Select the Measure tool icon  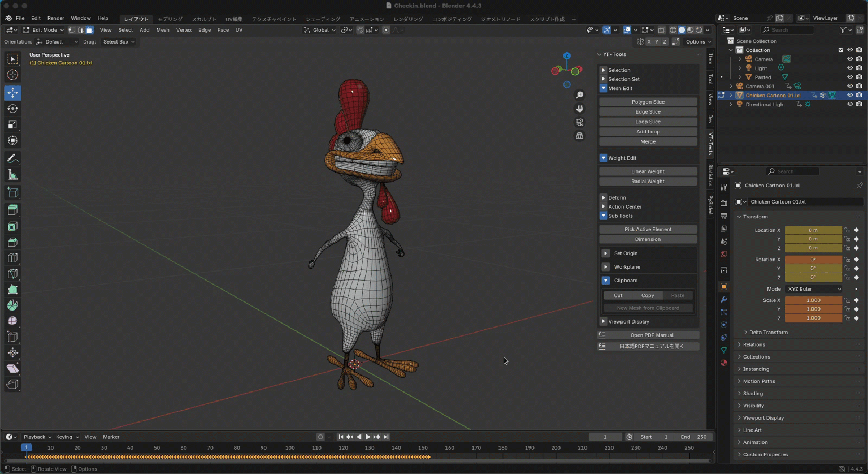(x=12, y=175)
